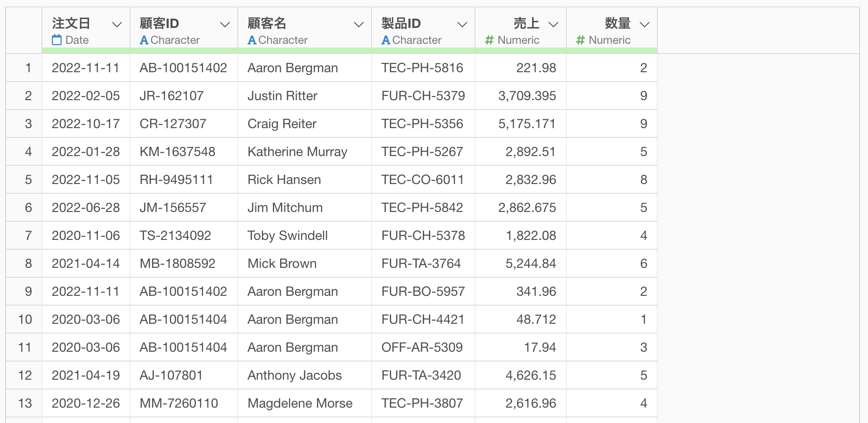Open the 注文日 column dropdown menu
The height and width of the screenshot is (423, 868).
(x=117, y=24)
